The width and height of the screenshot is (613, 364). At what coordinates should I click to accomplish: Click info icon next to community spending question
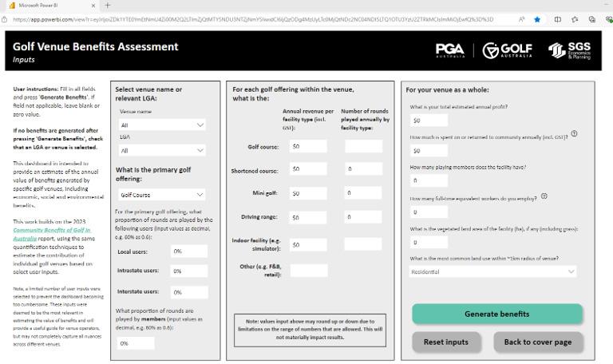coord(574,134)
